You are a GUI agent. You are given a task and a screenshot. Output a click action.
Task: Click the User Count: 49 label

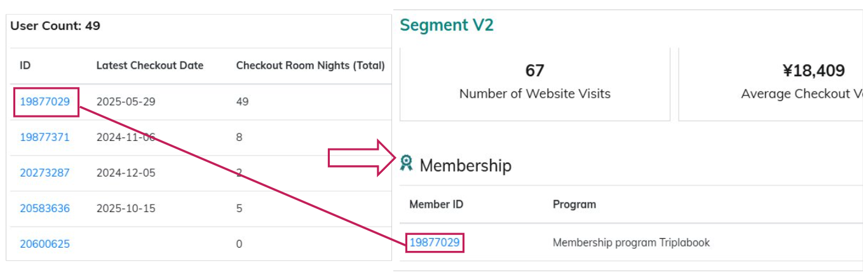[55, 27]
